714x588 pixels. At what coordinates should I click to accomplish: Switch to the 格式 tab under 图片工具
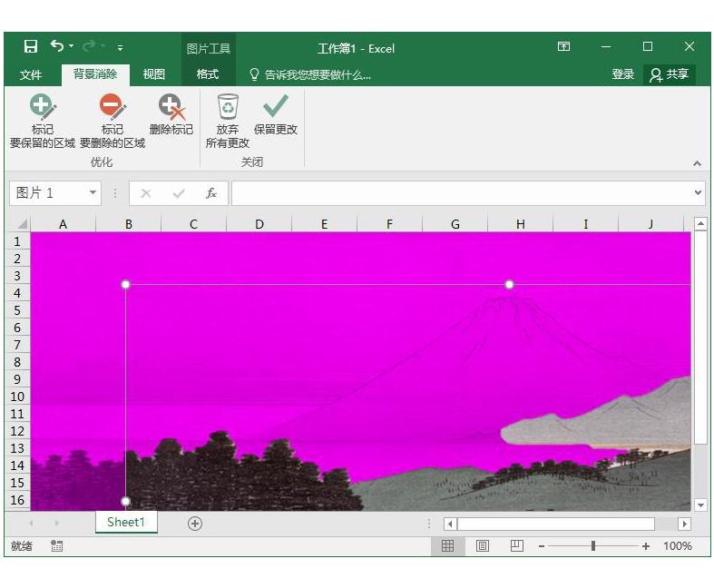(x=208, y=74)
